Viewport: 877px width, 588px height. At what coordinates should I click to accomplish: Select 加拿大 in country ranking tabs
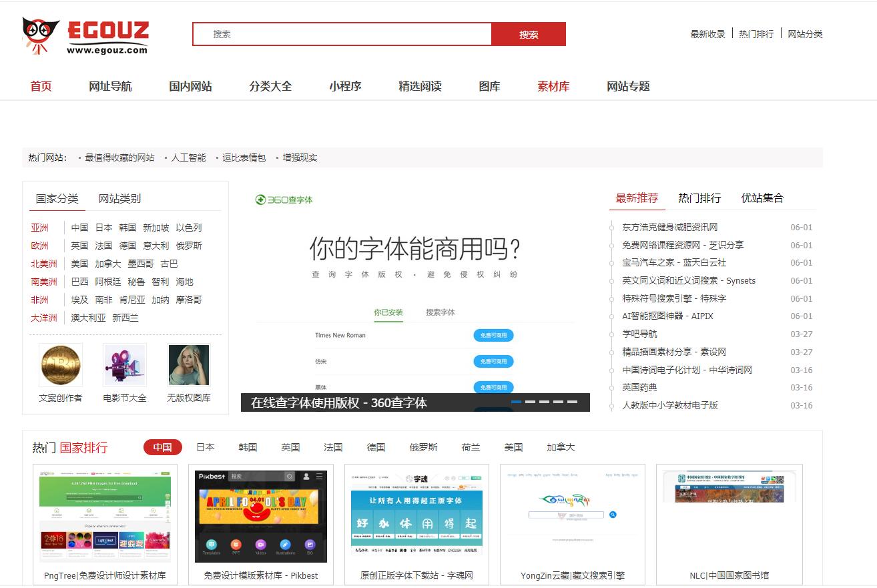(x=561, y=447)
